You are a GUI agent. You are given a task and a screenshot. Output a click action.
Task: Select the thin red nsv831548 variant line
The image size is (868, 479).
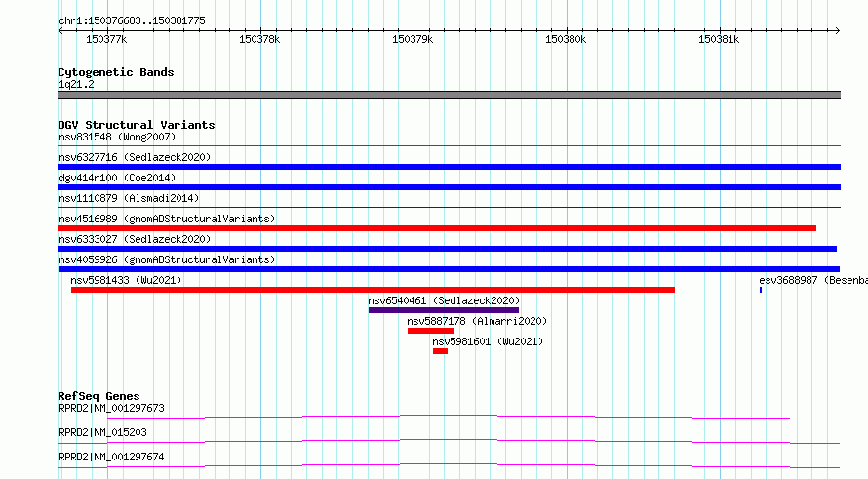point(449,146)
